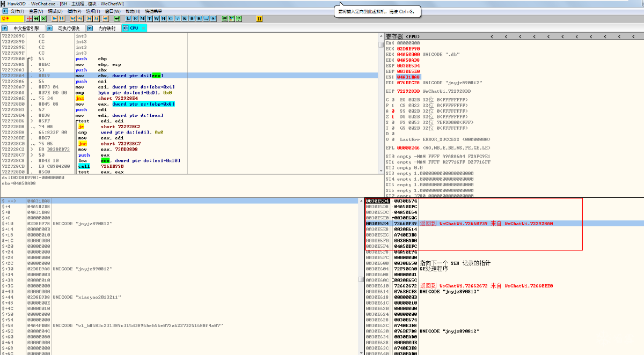Open Call stack via K icon
Screen dimensions: 644x355
pyautogui.click(x=185, y=18)
